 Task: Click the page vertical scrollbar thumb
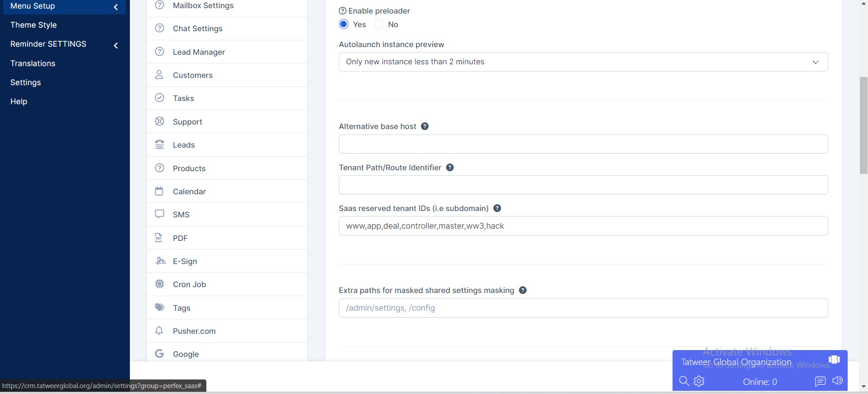pos(863,125)
